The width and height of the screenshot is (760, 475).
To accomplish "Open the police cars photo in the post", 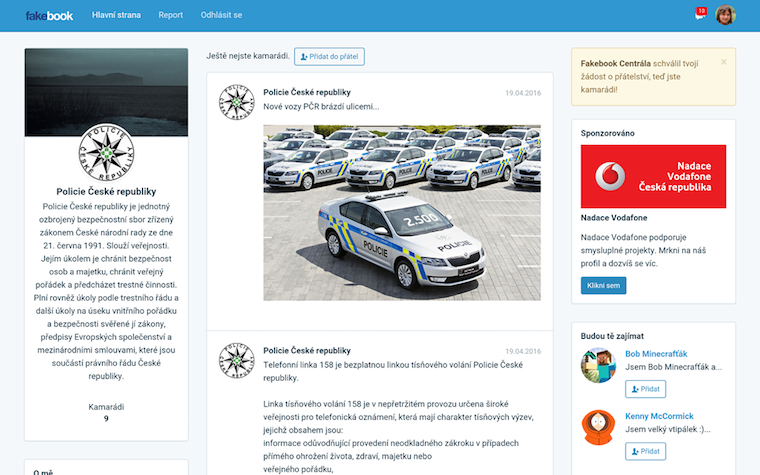I will click(x=402, y=213).
